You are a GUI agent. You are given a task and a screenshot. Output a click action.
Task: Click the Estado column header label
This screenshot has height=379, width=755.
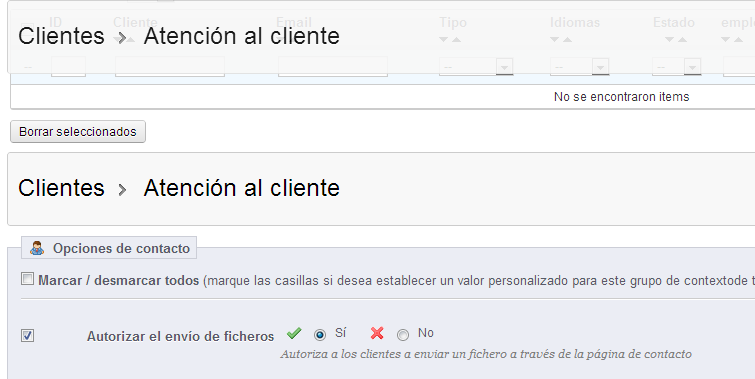pos(674,22)
